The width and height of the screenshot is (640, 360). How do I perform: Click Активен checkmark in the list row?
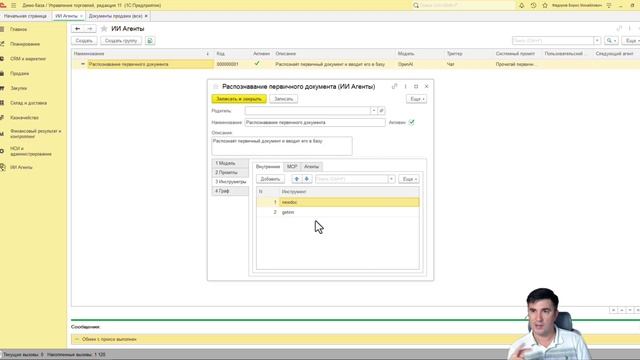pos(257,64)
